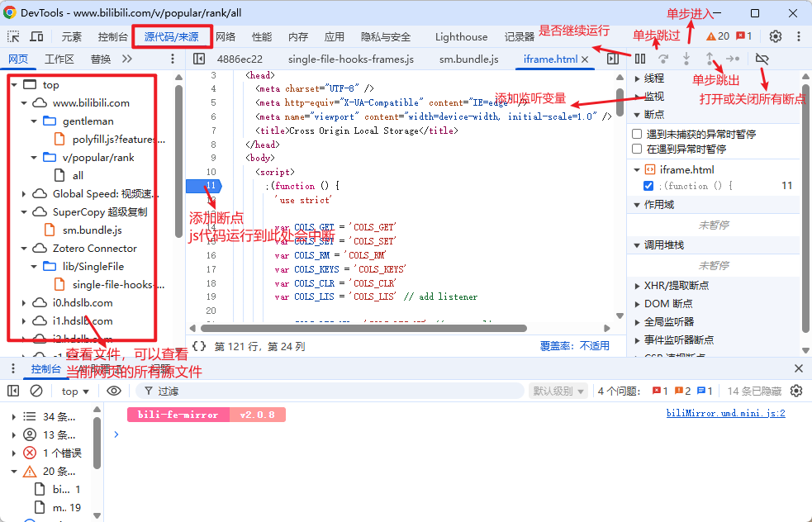Click the warnings count 20 badge
Image resolution: width=812 pixels, height=522 pixels.
point(718,36)
